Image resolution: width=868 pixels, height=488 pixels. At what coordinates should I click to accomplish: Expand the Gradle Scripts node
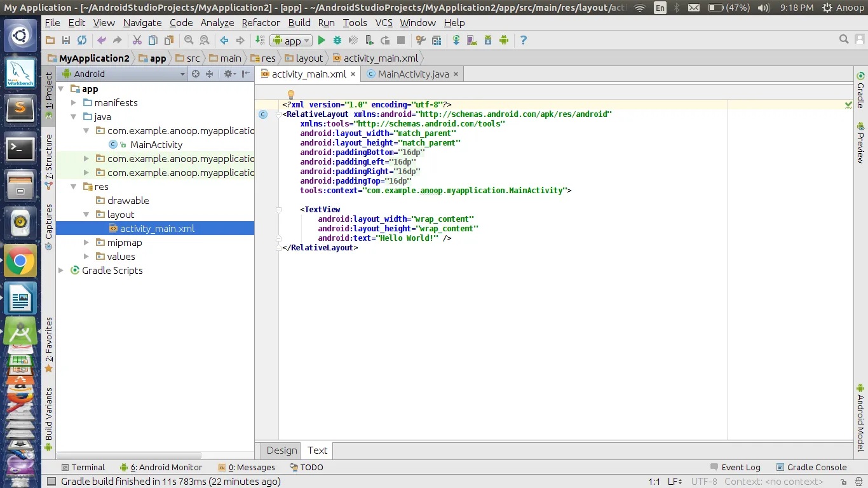62,270
